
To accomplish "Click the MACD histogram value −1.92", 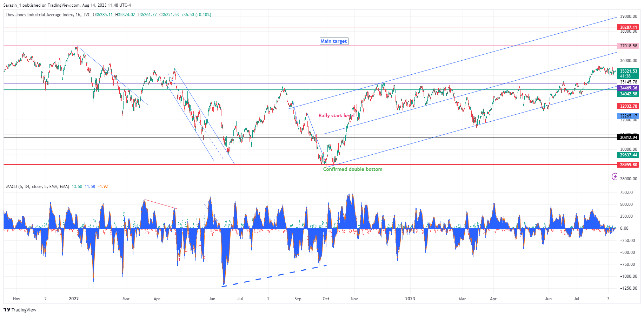I will pos(102,187).
